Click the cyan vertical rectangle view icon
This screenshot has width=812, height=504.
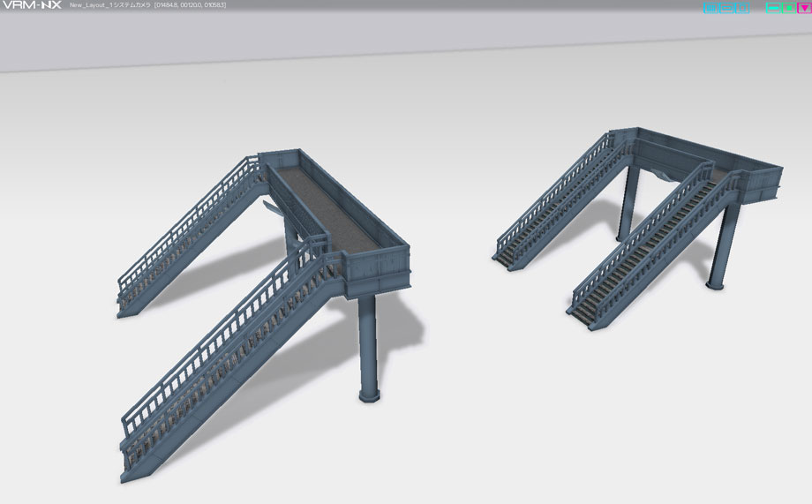(x=742, y=8)
